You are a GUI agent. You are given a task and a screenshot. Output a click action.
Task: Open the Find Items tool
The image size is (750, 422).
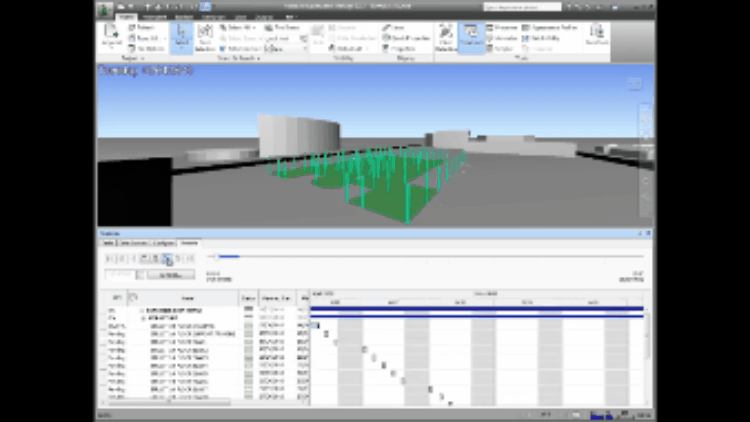point(285,27)
